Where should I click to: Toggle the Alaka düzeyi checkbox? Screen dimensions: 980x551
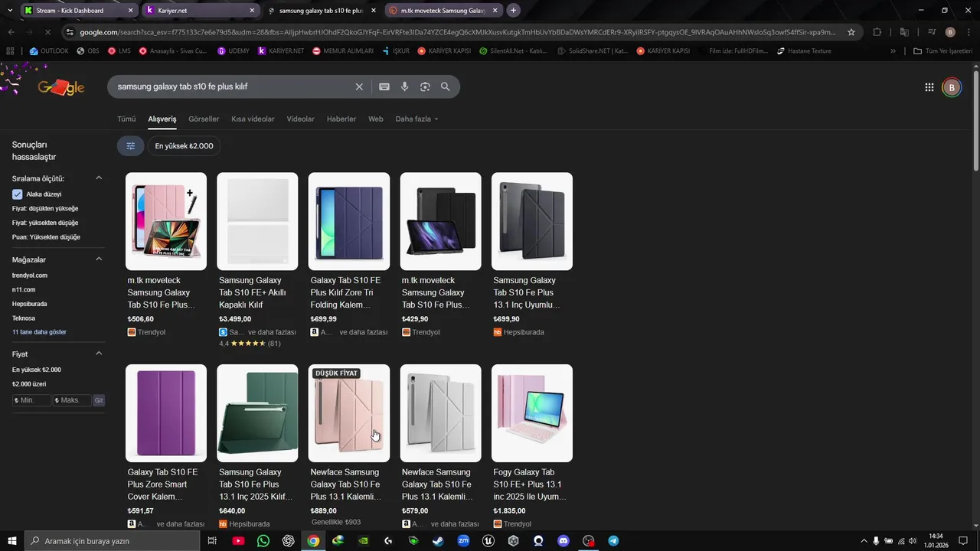tap(18, 194)
